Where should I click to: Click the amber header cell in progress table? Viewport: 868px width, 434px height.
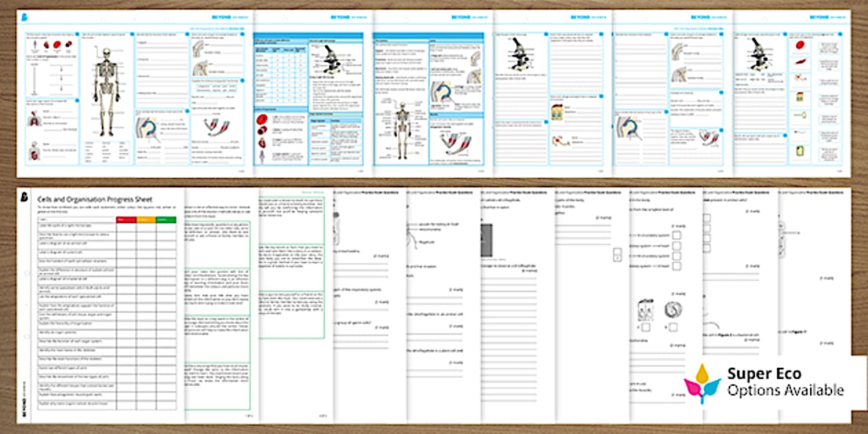(x=146, y=220)
